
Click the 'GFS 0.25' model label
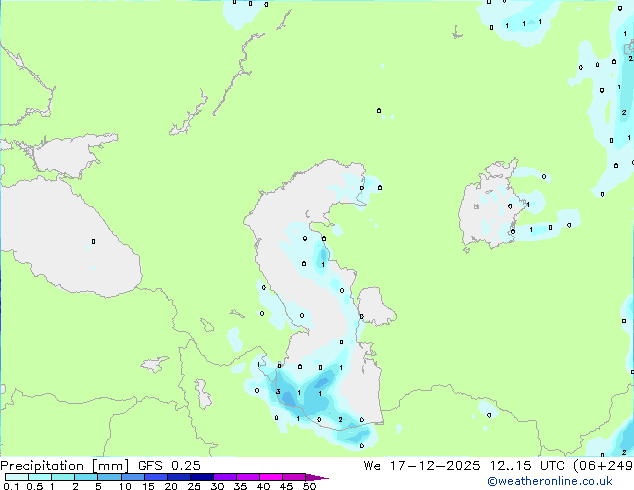[x=169, y=466]
